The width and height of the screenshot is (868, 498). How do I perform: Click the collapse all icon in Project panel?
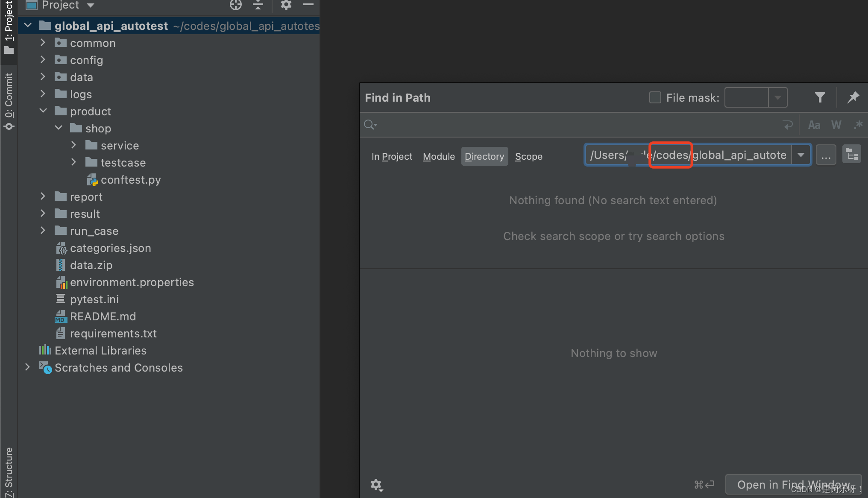tap(258, 5)
